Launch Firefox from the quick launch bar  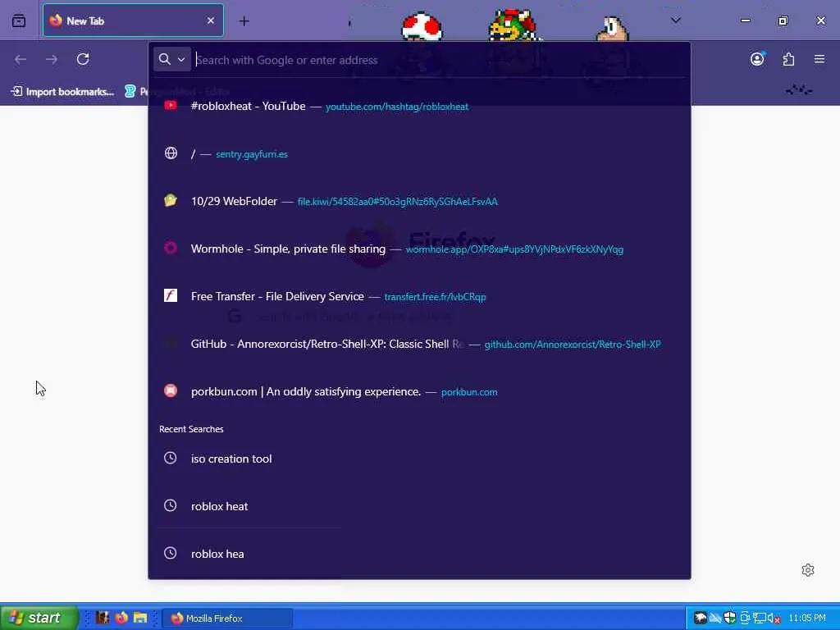point(121,618)
